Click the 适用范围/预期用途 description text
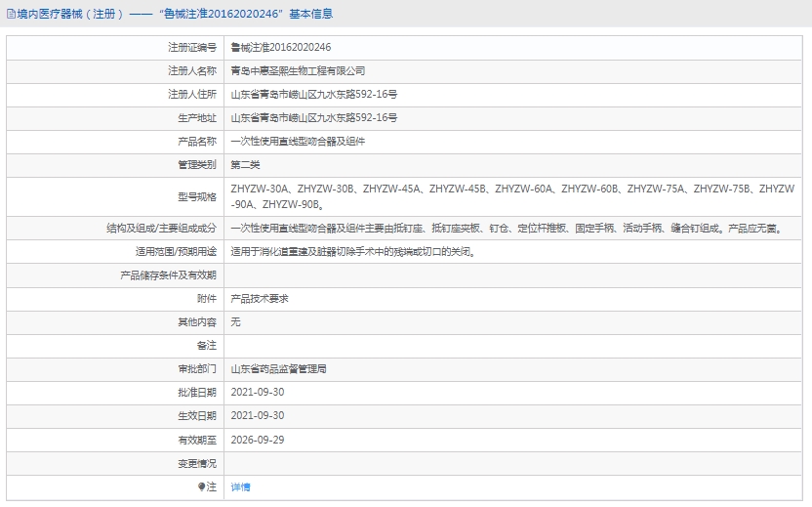This screenshot has width=812, height=507. click(352, 251)
